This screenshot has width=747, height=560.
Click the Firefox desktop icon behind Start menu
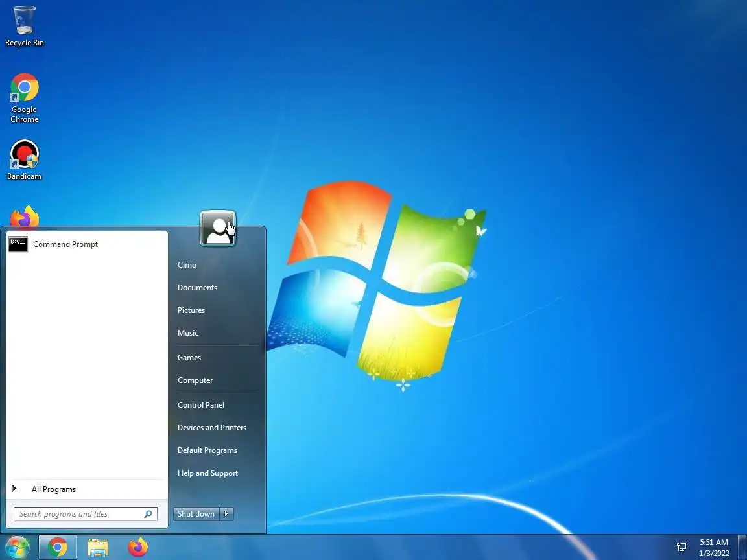pyautogui.click(x=24, y=216)
